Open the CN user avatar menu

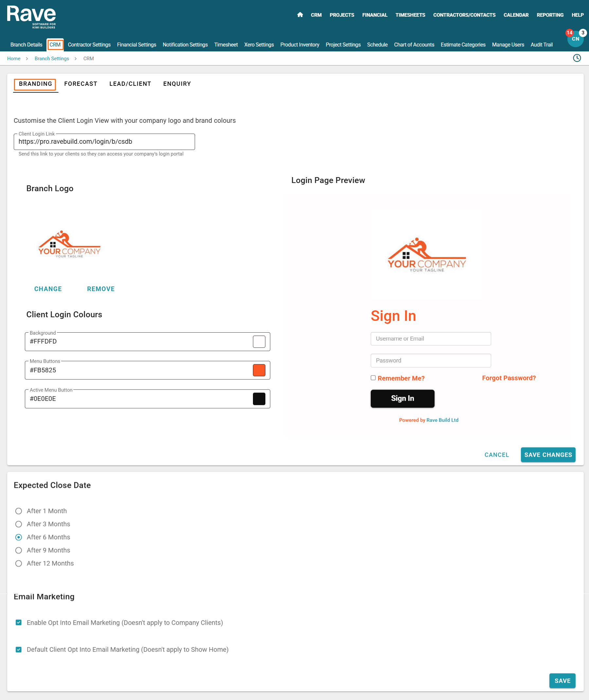575,40
